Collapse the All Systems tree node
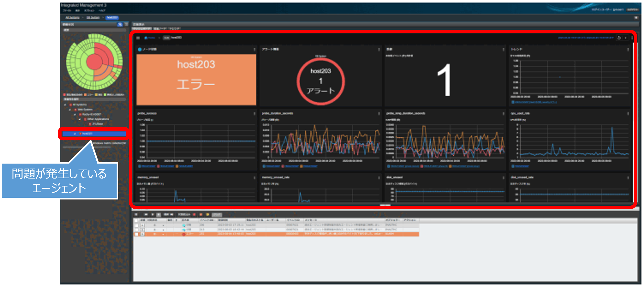The width and height of the screenshot is (644, 287). click(66, 105)
